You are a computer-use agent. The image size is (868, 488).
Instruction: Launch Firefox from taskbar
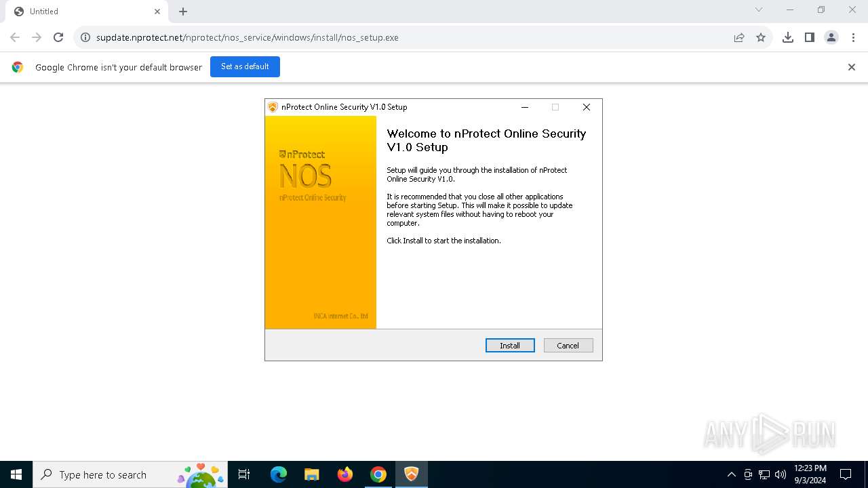(x=345, y=474)
